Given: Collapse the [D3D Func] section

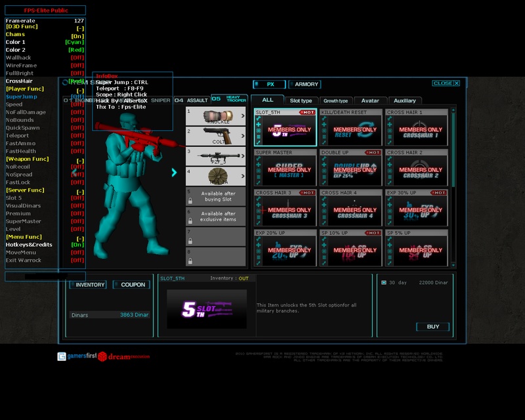Looking at the screenshot, I should [80, 28].
